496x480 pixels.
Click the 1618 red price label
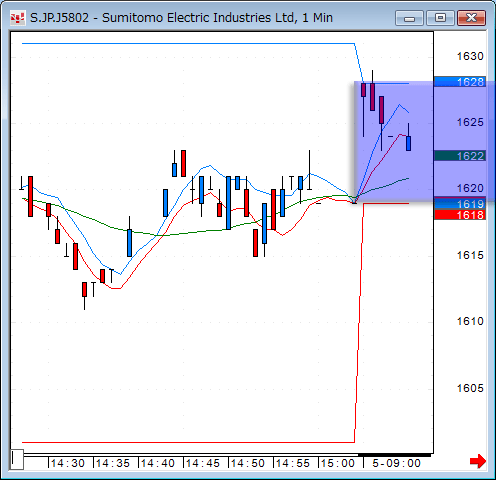pyautogui.click(x=460, y=215)
